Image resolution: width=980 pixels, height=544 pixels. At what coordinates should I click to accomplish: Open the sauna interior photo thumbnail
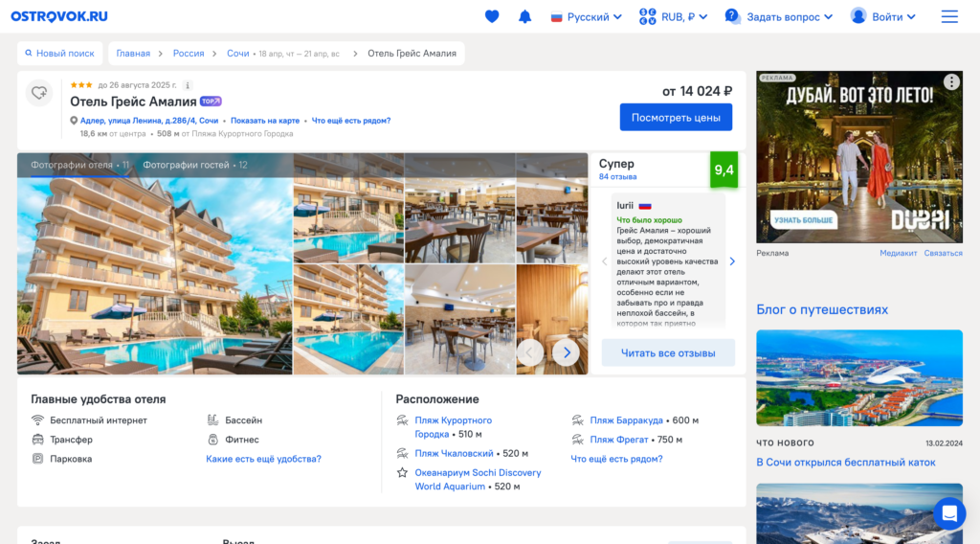coord(552,319)
